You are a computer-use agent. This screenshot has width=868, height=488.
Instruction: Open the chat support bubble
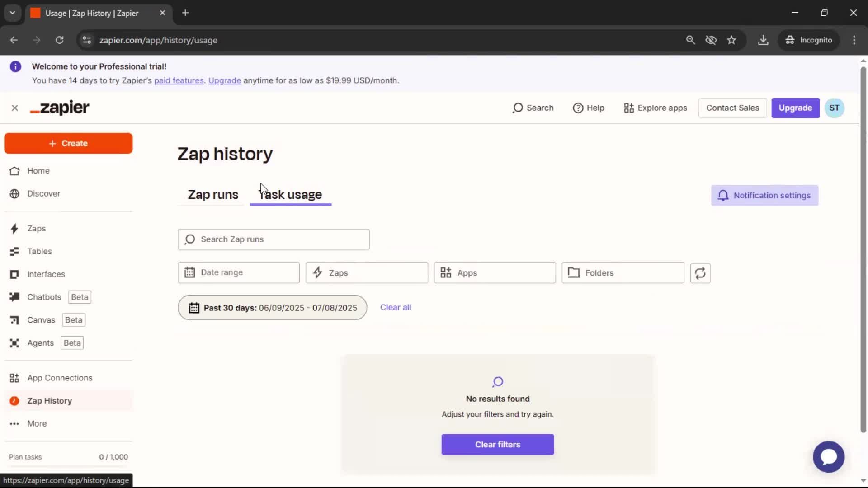[828, 457]
